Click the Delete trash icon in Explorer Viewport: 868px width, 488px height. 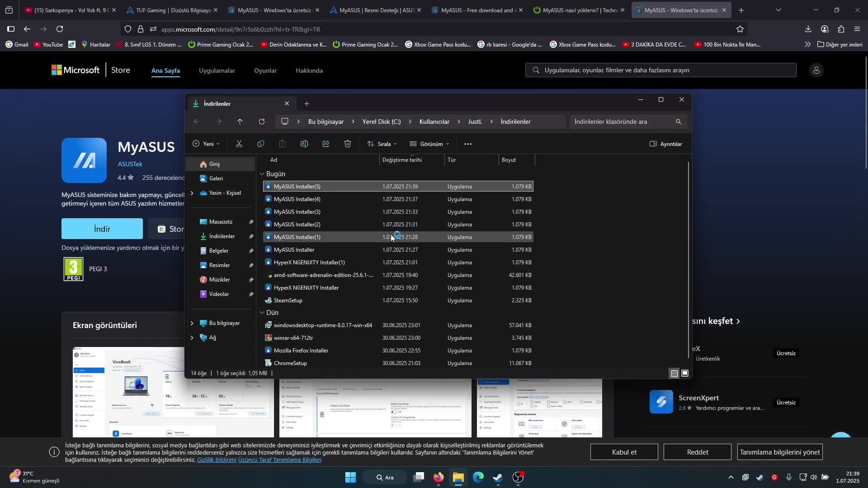348,144
